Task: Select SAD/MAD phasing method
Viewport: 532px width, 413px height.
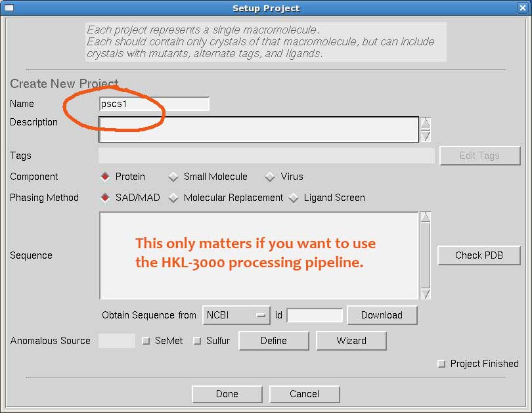Action: pyautogui.click(x=105, y=198)
